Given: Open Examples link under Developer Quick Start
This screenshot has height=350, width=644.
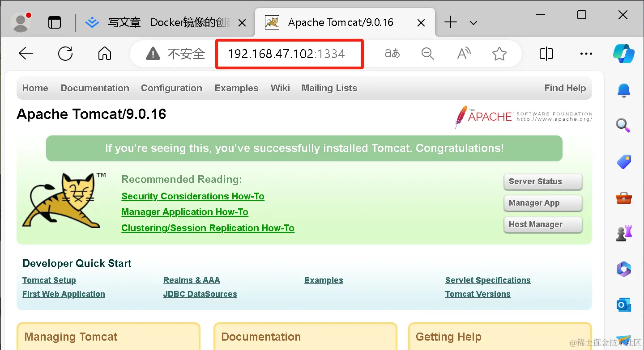Looking at the screenshot, I should (x=324, y=280).
